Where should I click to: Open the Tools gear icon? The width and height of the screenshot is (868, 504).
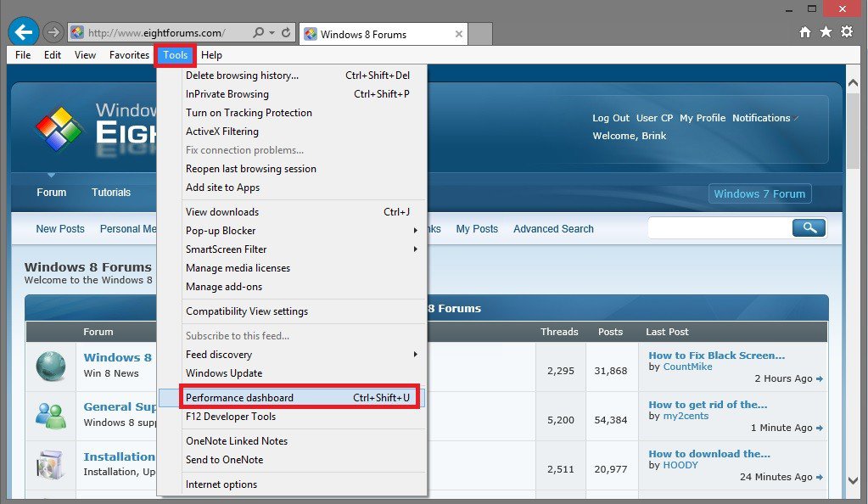[847, 32]
